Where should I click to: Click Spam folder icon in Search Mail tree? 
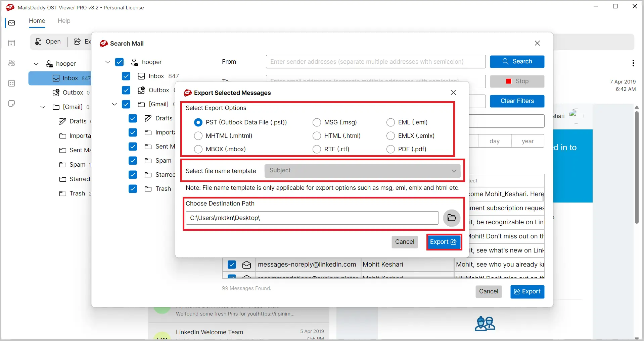click(x=148, y=161)
